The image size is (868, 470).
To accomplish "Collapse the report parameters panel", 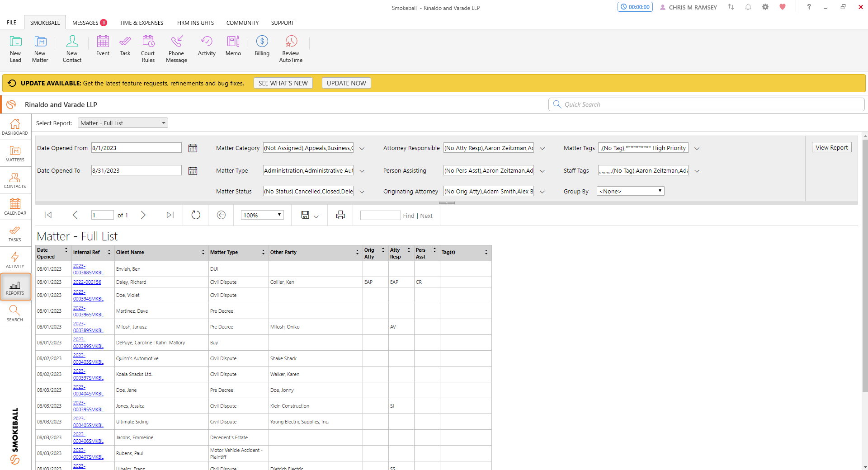I will [x=447, y=203].
